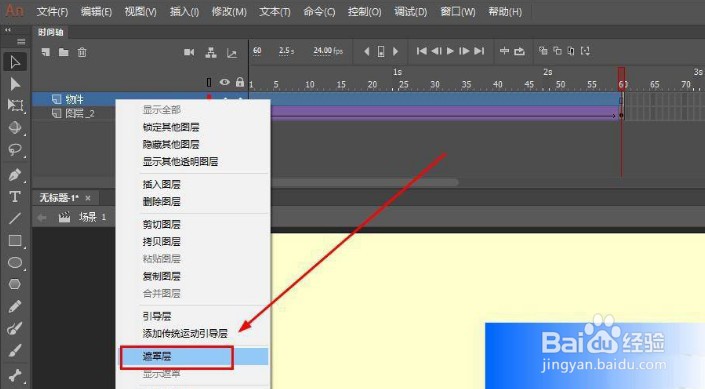The height and width of the screenshot is (389, 705).
Task: Select the 3D Rotation tool
Action: click(x=15, y=128)
